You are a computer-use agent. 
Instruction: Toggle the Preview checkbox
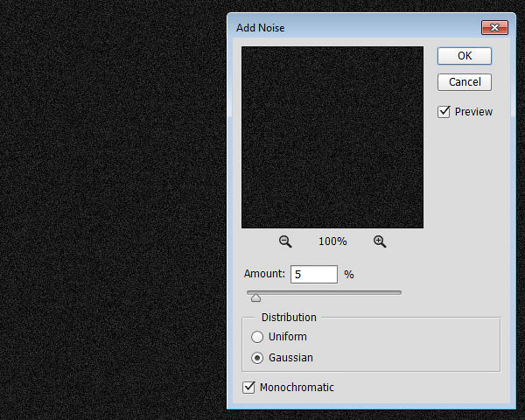click(x=444, y=111)
